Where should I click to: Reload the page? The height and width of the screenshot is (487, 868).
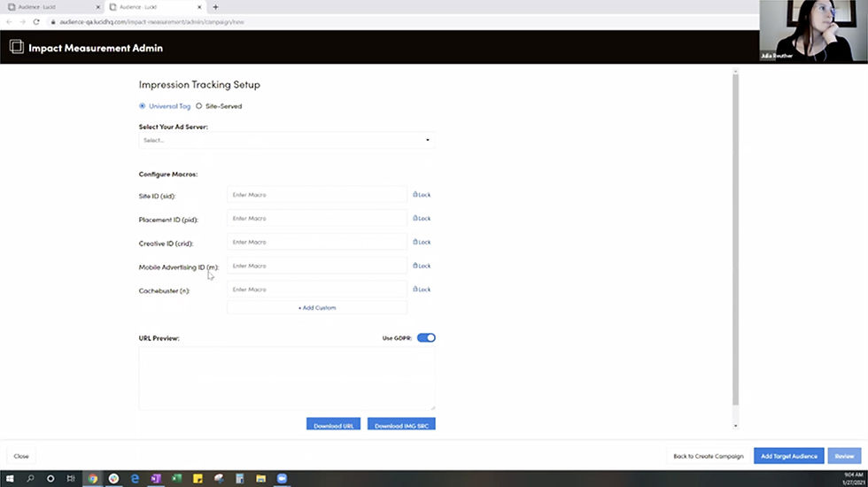pos(36,22)
